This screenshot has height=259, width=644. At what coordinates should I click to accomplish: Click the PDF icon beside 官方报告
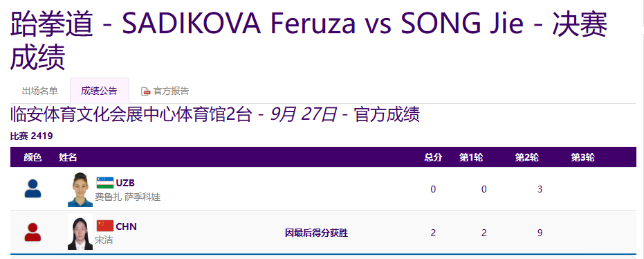145,91
